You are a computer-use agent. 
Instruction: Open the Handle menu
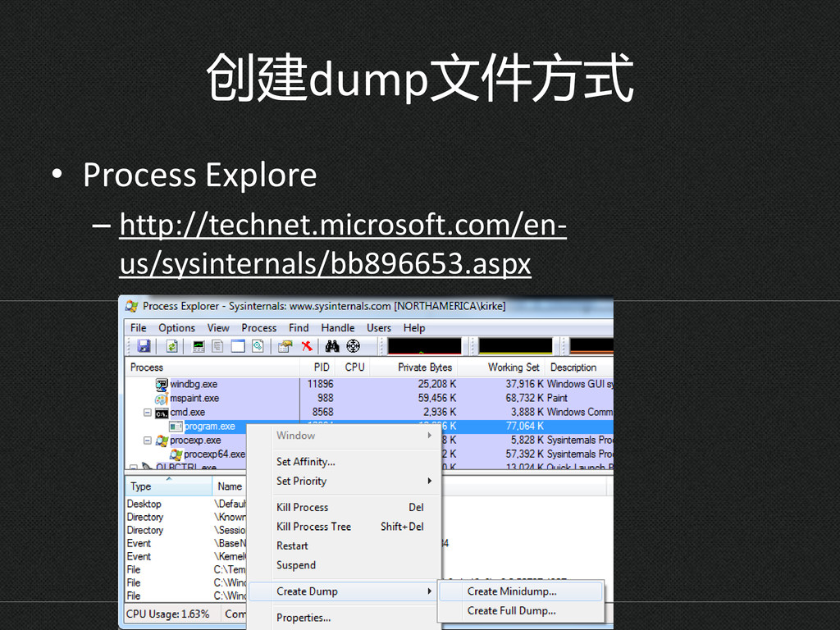337,328
